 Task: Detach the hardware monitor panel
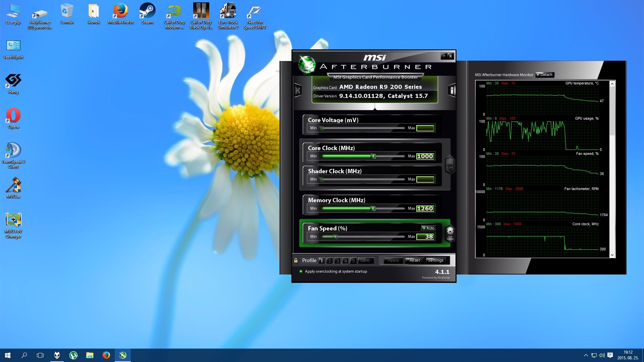click(x=545, y=75)
